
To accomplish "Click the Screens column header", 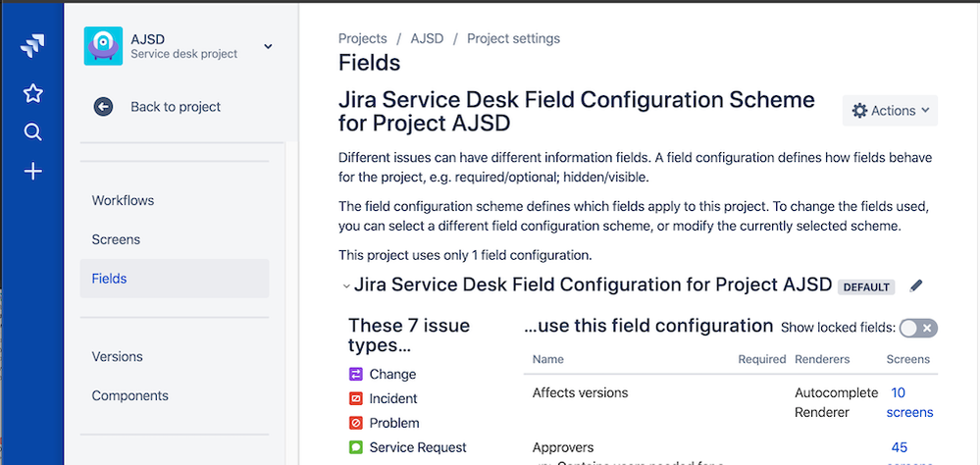I will click(x=908, y=359).
